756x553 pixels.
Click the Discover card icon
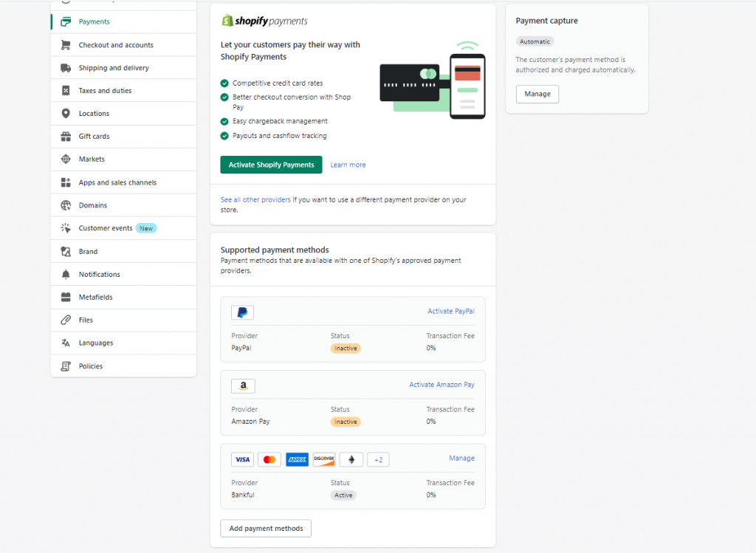coord(323,459)
